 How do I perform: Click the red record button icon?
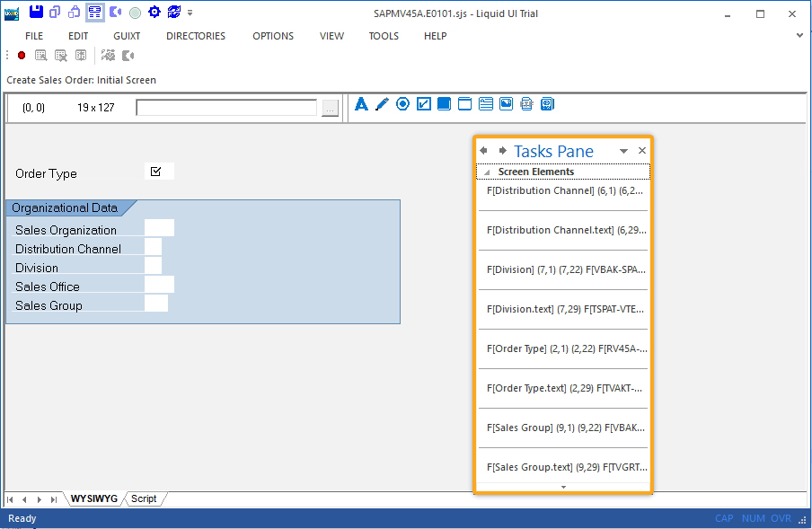point(22,56)
